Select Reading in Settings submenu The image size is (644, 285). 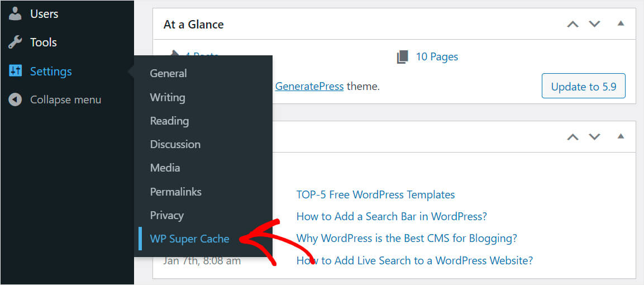point(169,121)
